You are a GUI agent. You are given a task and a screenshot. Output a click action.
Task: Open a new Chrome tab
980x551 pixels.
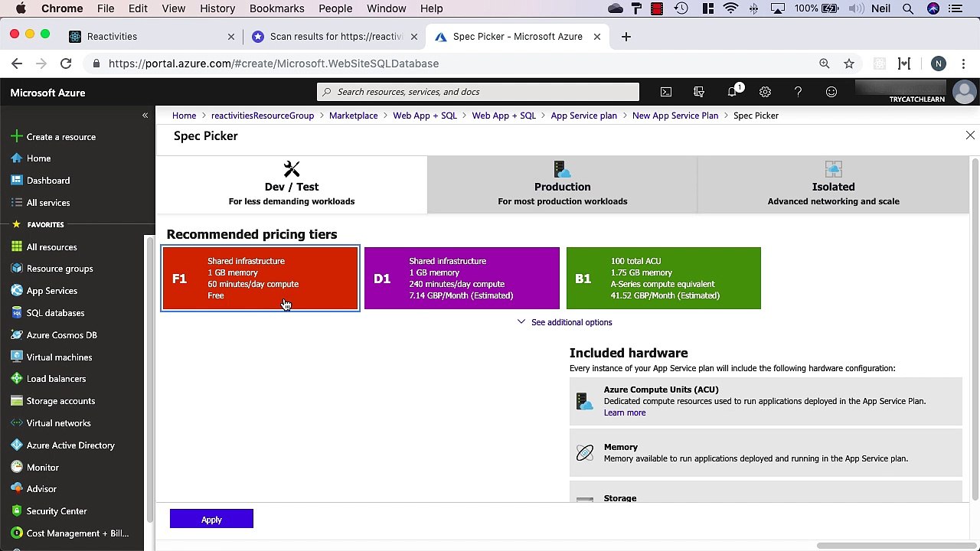626,37
